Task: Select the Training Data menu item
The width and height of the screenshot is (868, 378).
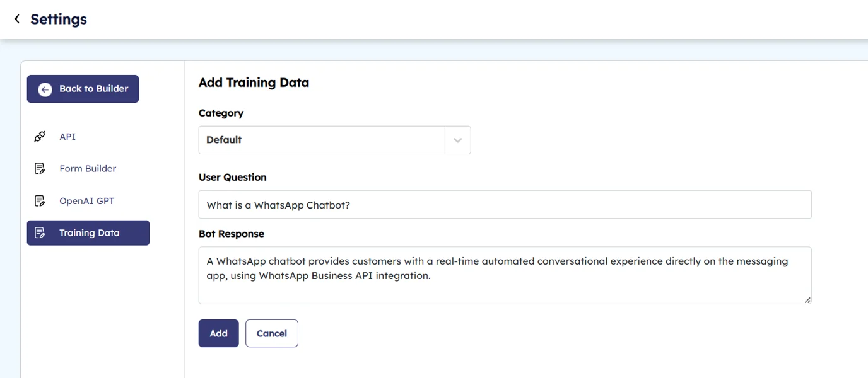Action: tap(89, 233)
